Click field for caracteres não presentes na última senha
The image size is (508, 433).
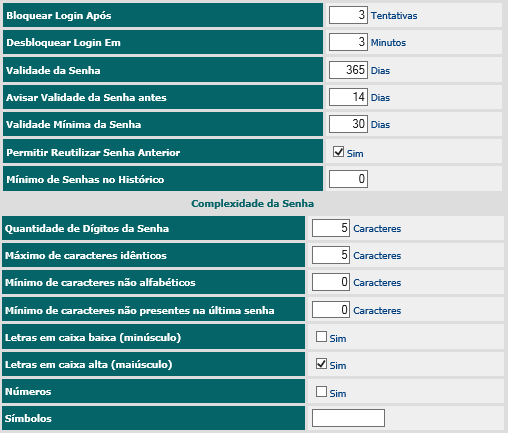click(331, 310)
